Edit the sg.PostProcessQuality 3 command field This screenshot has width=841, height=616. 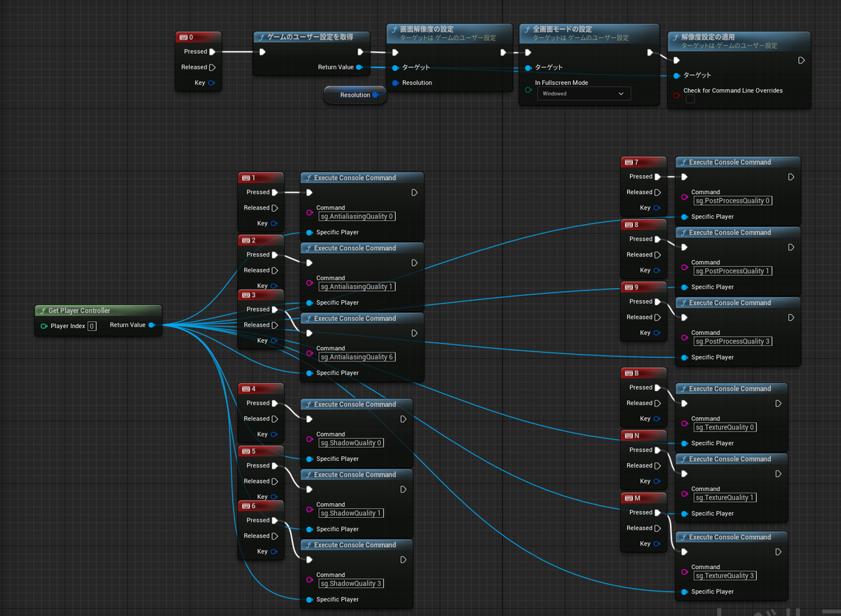[x=732, y=341]
